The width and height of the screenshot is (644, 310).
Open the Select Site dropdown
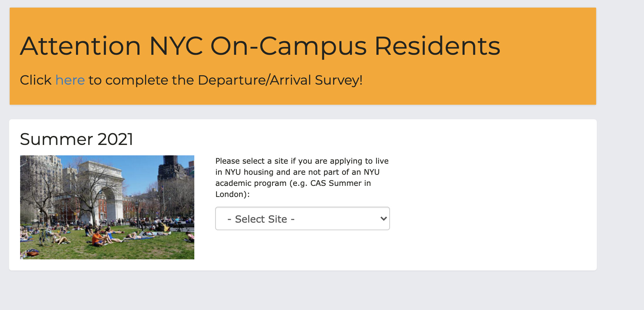(302, 218)
